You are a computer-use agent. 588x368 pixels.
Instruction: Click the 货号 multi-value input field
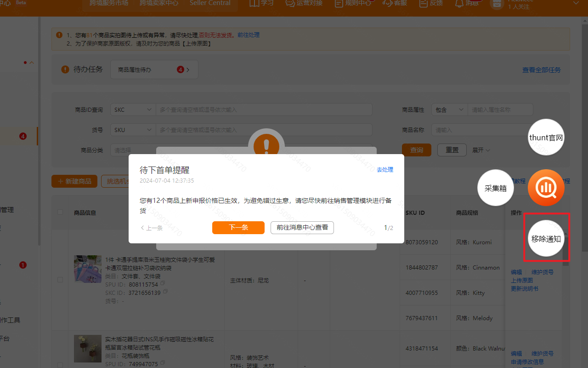(x=264, y=130)
